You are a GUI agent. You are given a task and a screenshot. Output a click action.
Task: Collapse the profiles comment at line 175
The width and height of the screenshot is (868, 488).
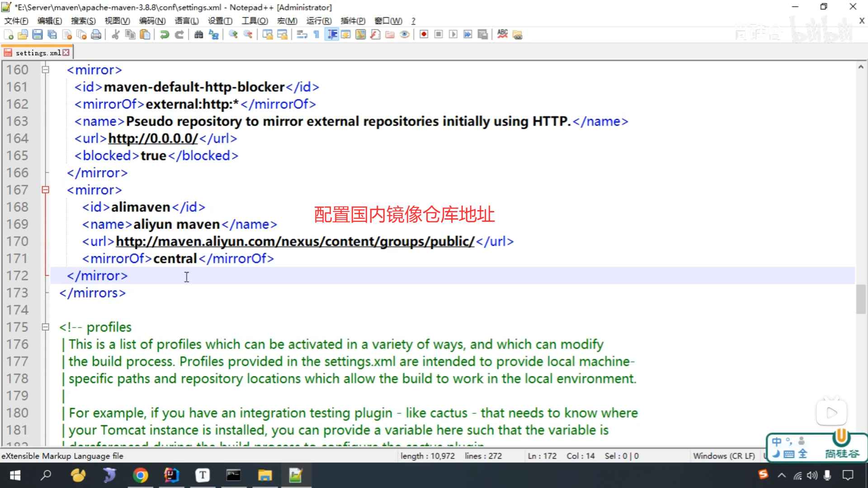pos(45,327)
